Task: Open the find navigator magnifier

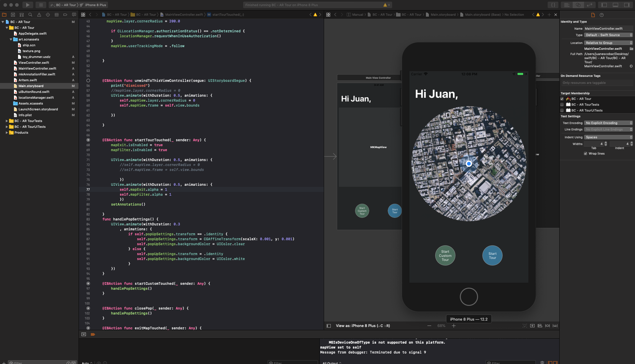Action: coord(30,15)
